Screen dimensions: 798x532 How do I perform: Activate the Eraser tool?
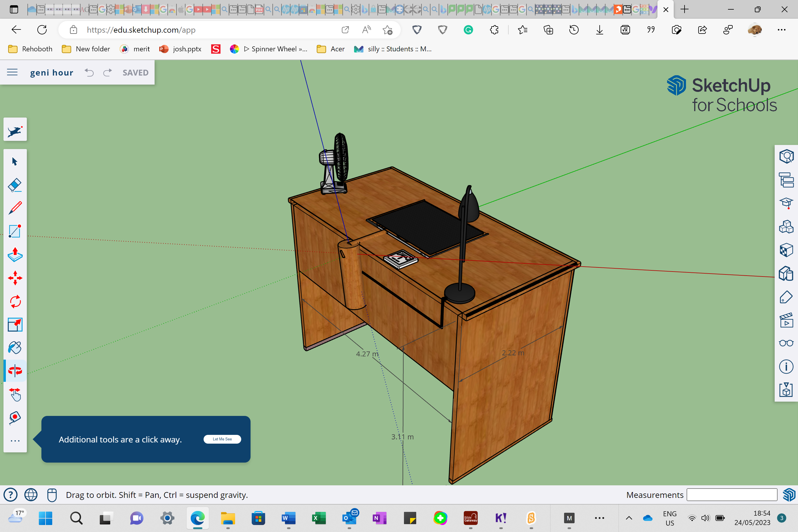pos(15,185)
